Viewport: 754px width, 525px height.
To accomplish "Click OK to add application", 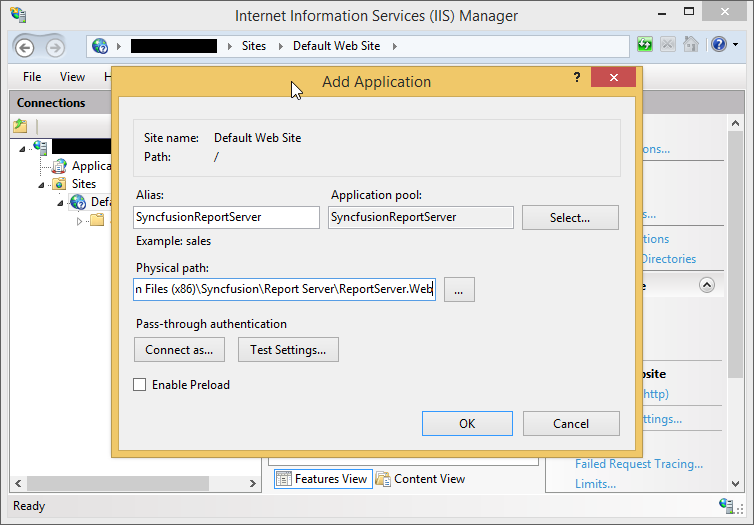I will tap(467, 424).
